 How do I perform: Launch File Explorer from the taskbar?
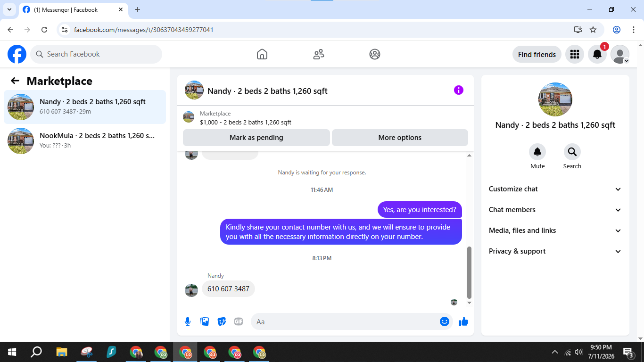(62, 352)
